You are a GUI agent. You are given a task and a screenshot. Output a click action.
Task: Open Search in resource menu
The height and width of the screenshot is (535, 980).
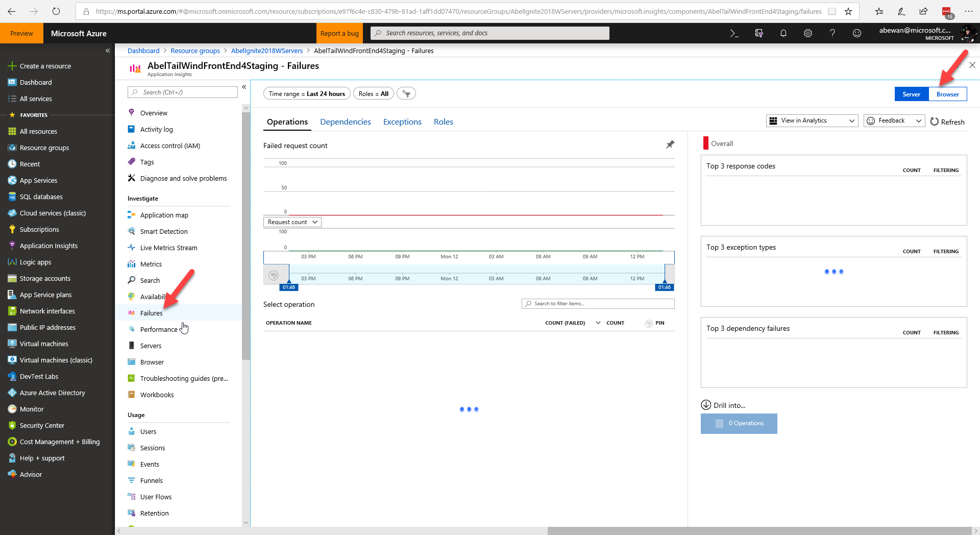150,280
